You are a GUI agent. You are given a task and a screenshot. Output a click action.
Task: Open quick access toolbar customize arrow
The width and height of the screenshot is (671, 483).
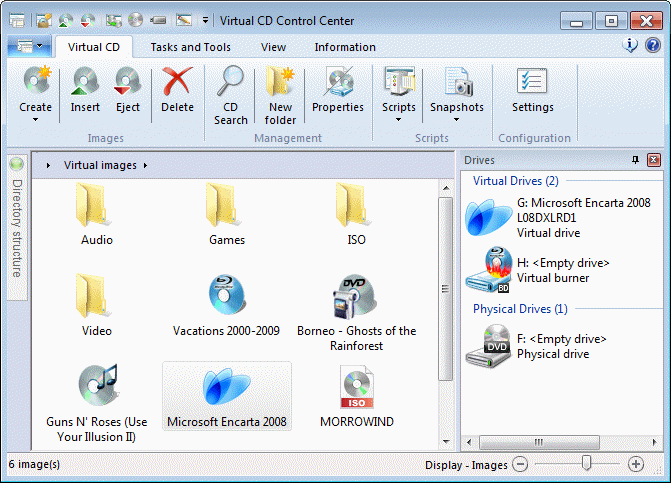tap(205, 20)
